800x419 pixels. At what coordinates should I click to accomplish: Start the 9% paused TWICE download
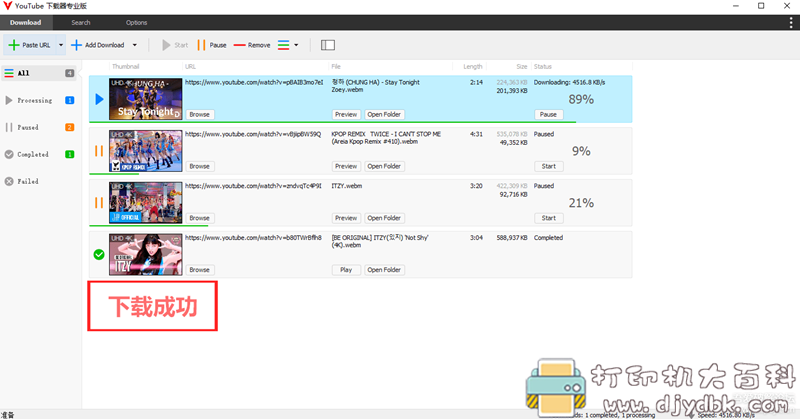click(548, 166)
